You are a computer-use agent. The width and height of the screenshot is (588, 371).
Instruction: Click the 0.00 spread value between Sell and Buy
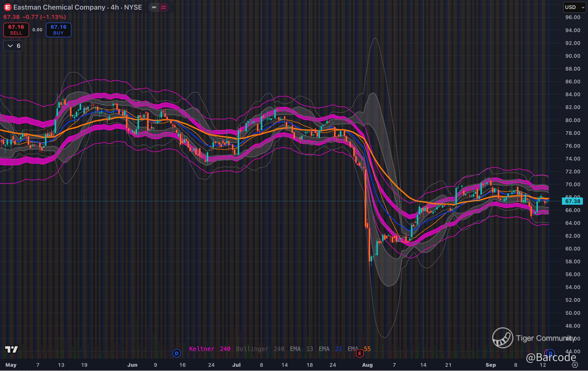point(37,30)
